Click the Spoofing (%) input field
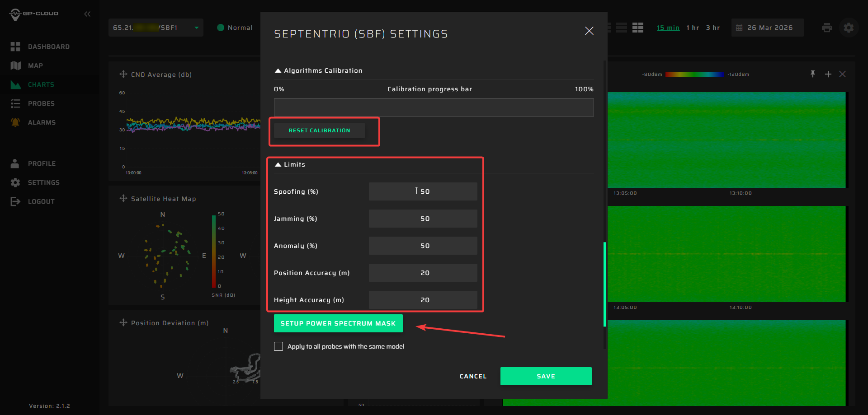This screenshot has height=415, width=868. point(423,191)
